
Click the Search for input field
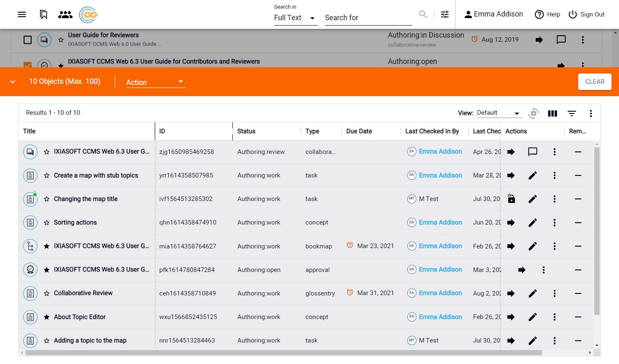click(369, 18)
